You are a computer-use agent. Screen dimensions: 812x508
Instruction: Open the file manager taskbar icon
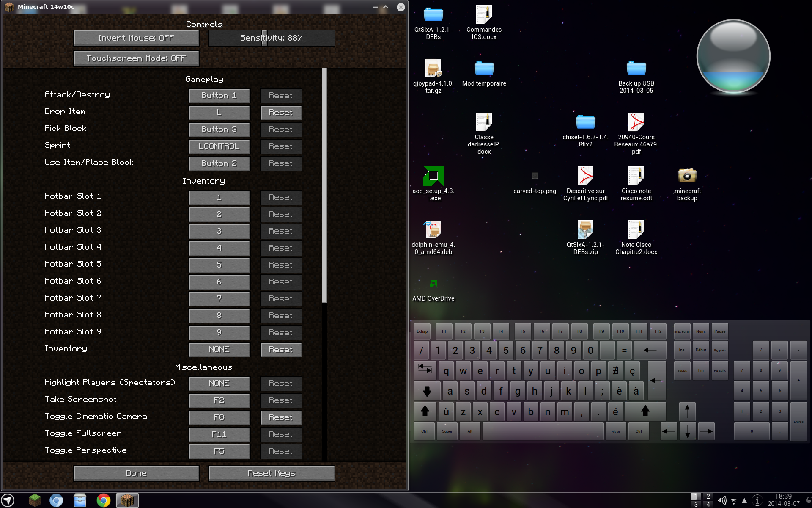80,500
